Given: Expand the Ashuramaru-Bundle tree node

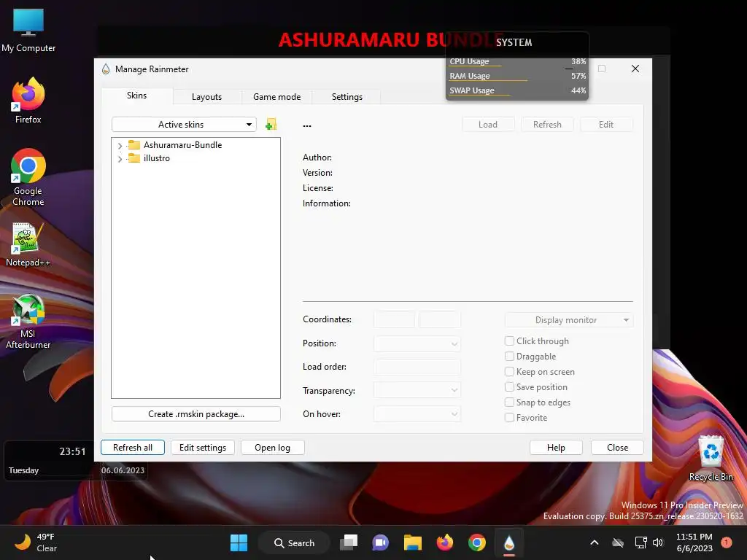Looking at the screenshot, I should click(120, 146).
